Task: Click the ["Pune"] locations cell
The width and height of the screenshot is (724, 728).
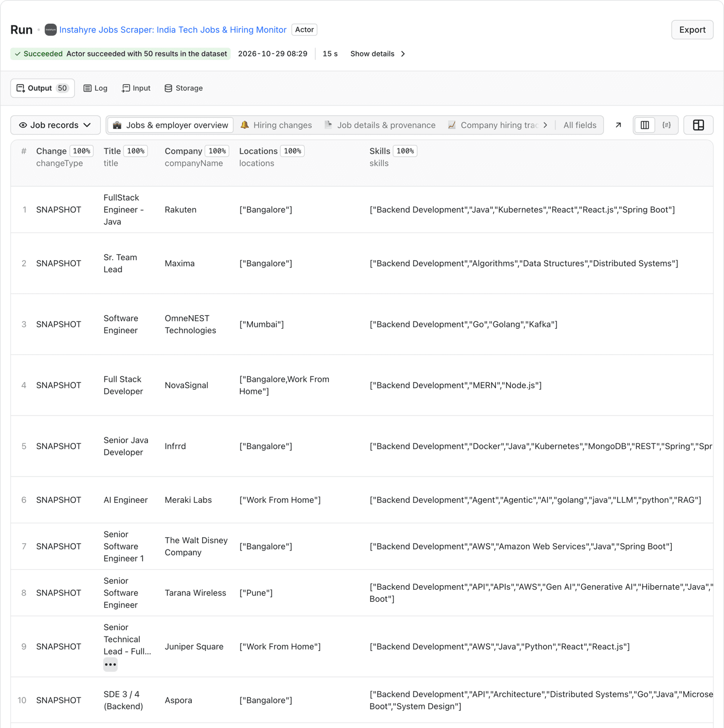Action: [x=256, y=593]
